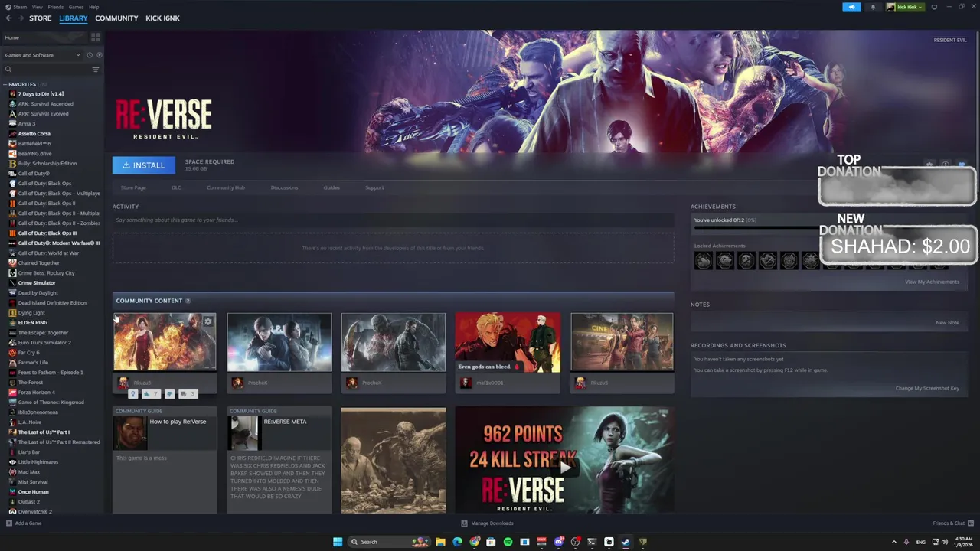Open the Guides link
Viewport: 980px width, 551px height.
pos(332,187)
